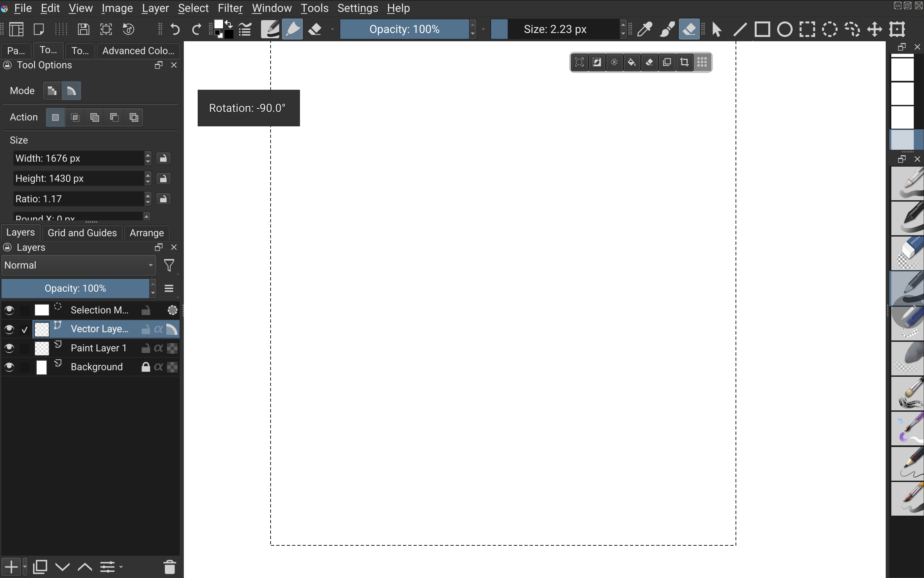Select the Rectangular Selection tool
This screenshot has height=578, width=924.
(x=807, y=29)
